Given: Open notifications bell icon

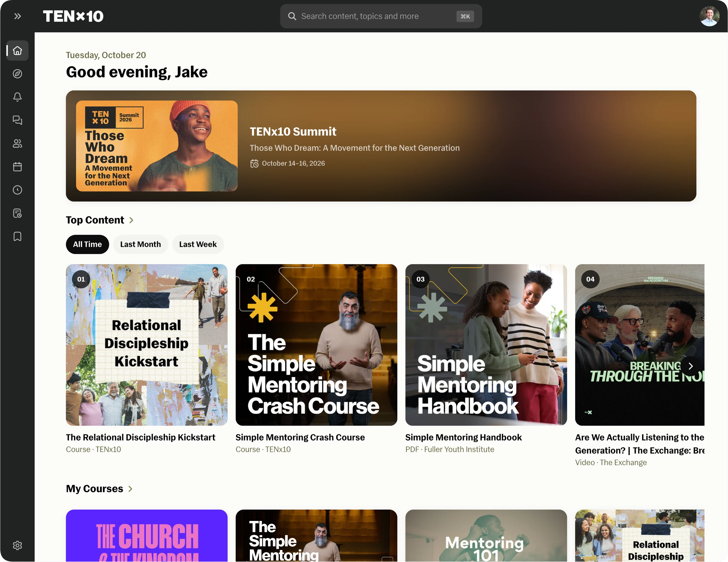Looking at the screenshot, I should tap(17, 97).
